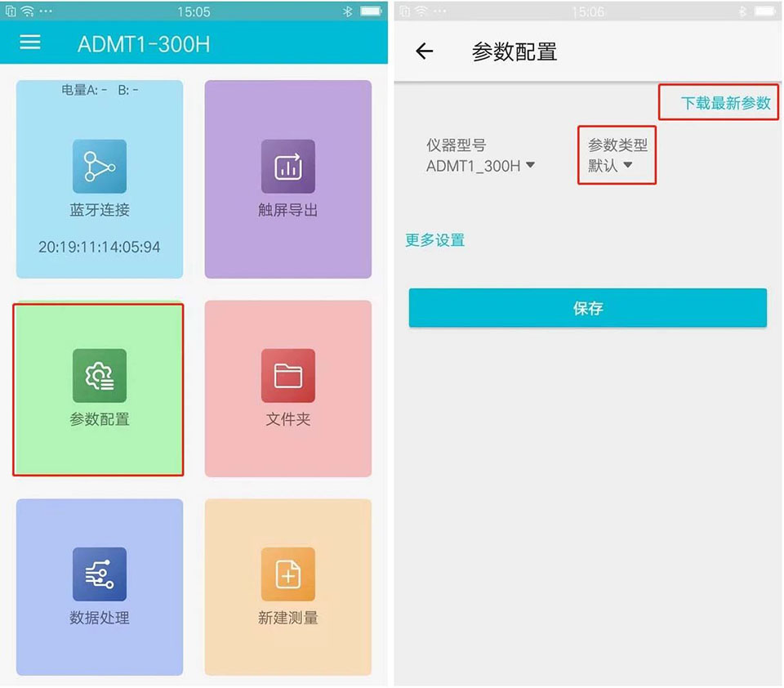Image resolution: width=784 pixels, height=688 pixels.
Task: Click the 文件夹 label
Action: tap(288, 419)
